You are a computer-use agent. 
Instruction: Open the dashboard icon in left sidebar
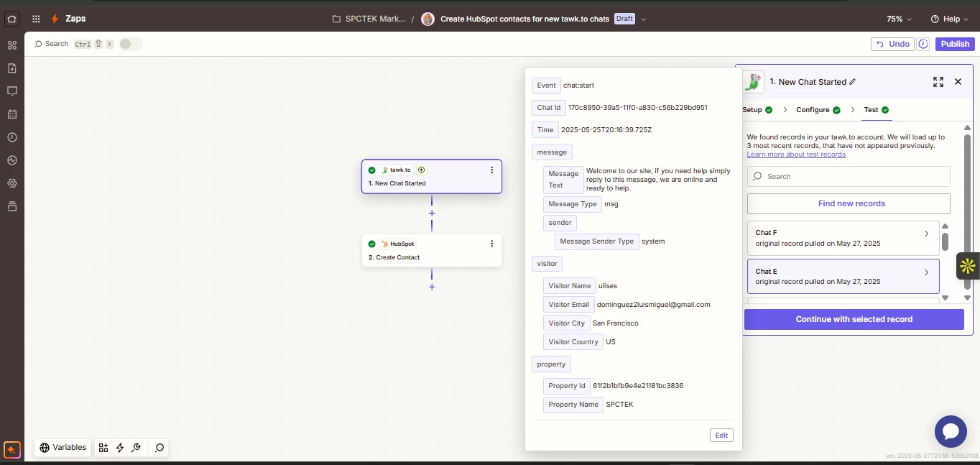[11, 45]
